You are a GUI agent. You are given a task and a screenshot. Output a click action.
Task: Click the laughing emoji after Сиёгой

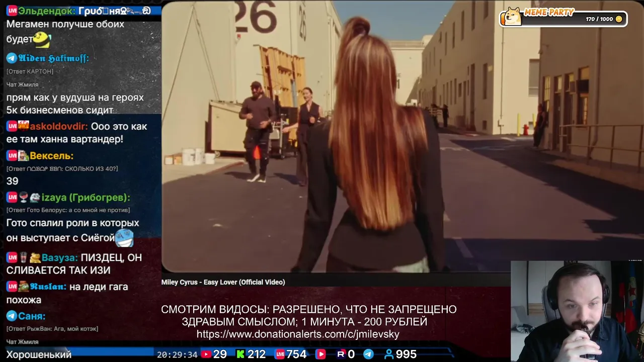tap(124, 238)
